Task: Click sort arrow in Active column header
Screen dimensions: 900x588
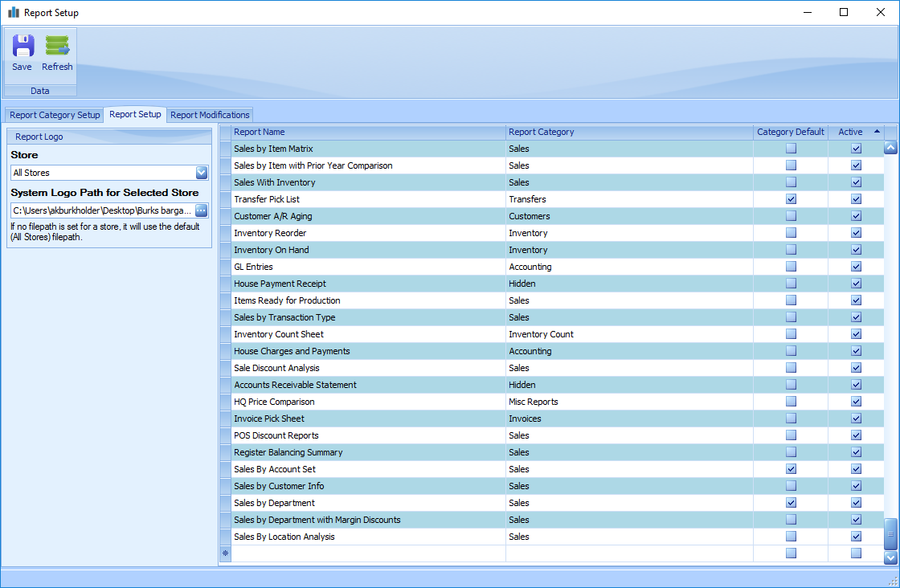Action: pos(876,132)
